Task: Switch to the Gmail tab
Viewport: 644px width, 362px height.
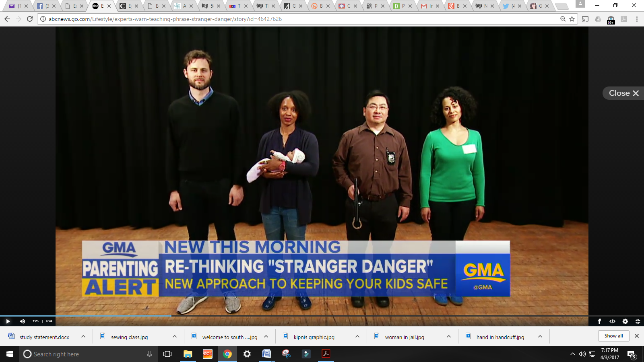Action: (428, 6)
